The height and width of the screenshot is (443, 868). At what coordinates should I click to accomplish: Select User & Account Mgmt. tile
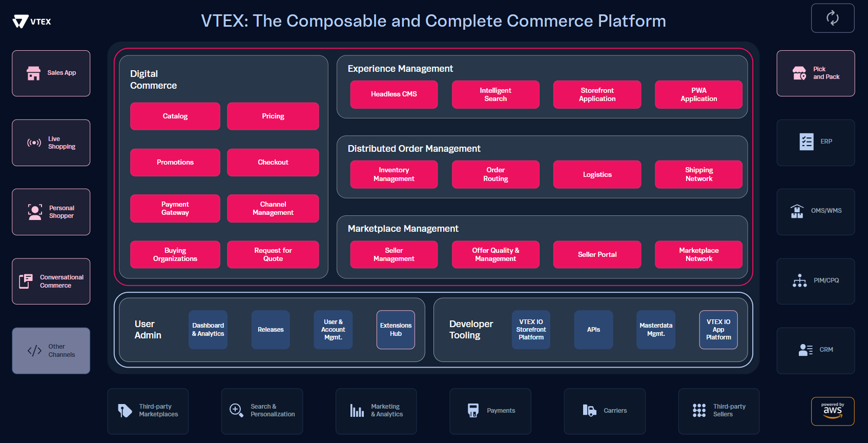point(333,330)
